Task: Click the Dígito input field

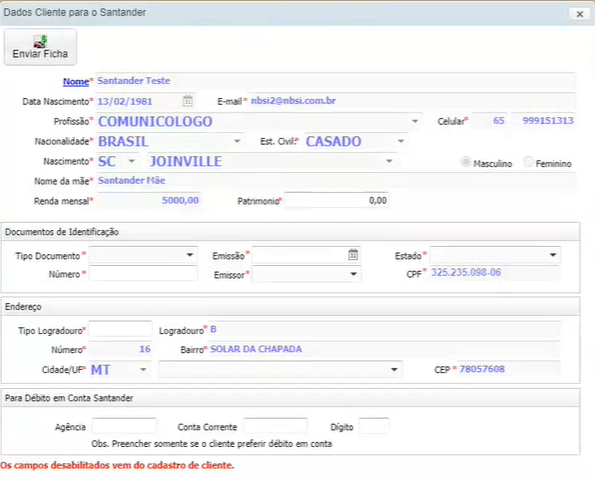Action: tap(374, 426)
